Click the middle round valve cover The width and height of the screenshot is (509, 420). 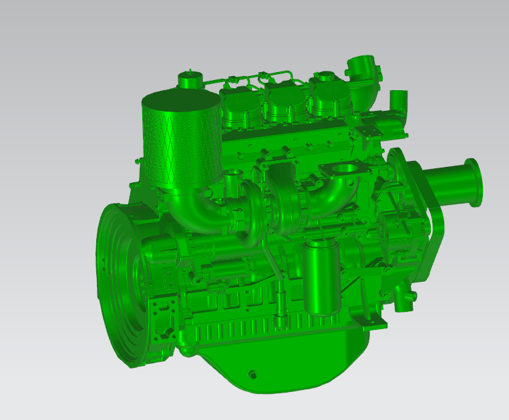[x=283, y=101]
